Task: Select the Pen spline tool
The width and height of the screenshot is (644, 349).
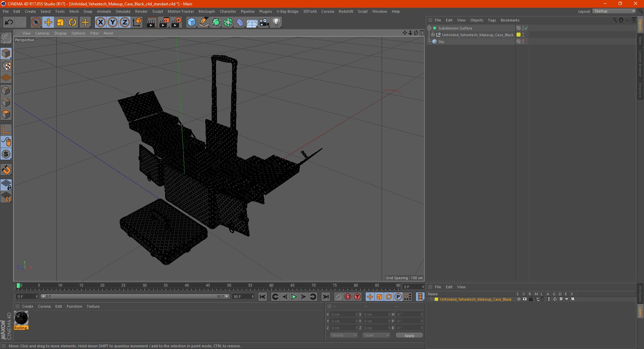Action: click(x=204, y=22)
